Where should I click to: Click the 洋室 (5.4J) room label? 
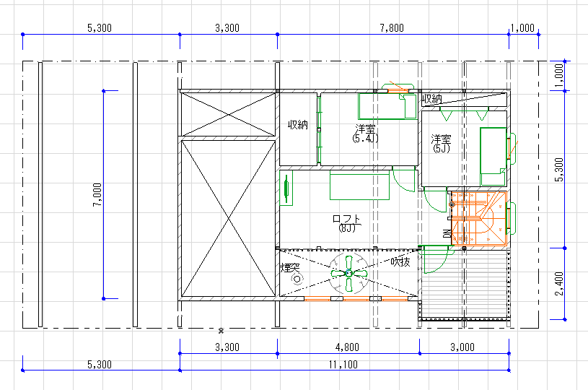(366, 132)
